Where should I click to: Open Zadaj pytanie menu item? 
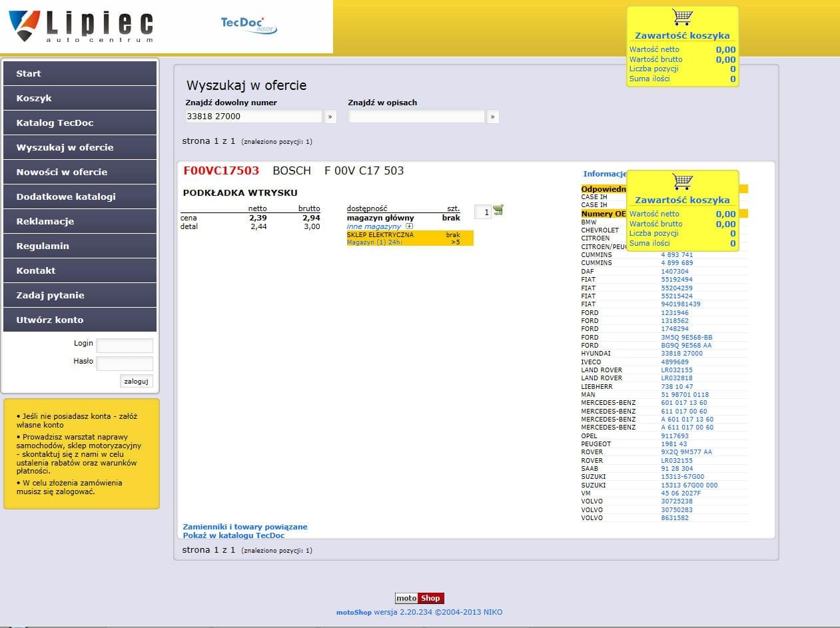pos(80,295)
